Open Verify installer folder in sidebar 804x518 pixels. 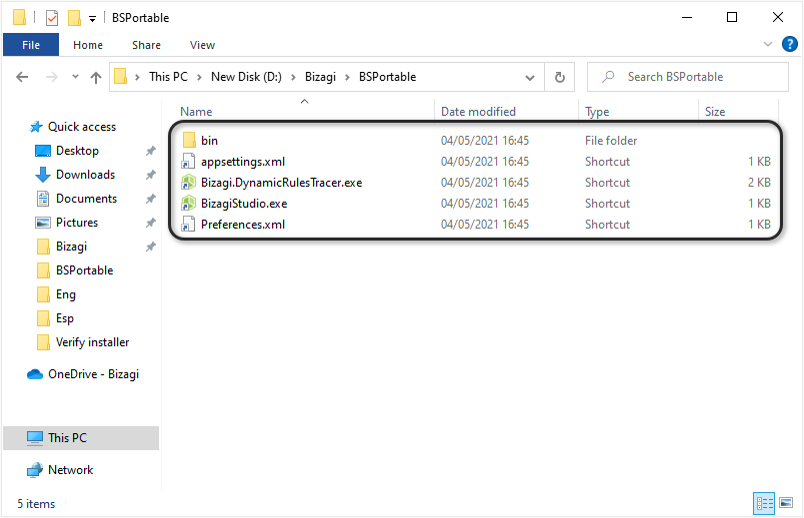click(x=92, y=342)
